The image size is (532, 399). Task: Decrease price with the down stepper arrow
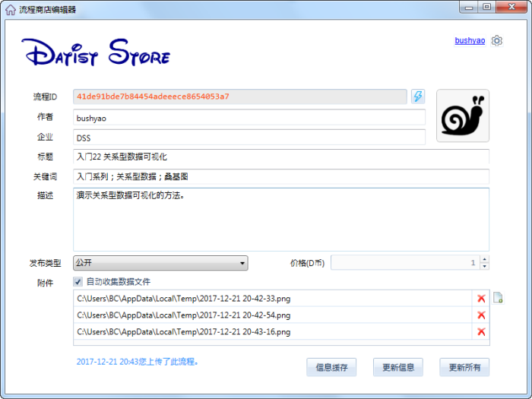tap(485, 266)
